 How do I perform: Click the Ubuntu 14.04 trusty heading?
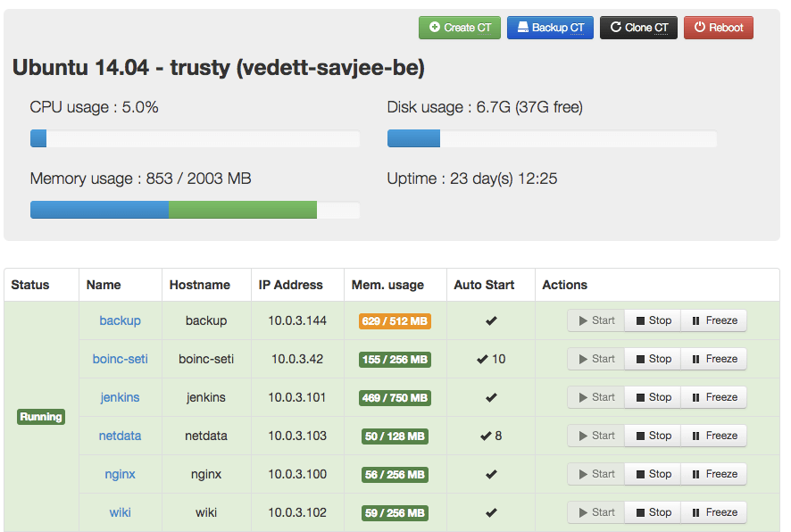tap(219, 68)
